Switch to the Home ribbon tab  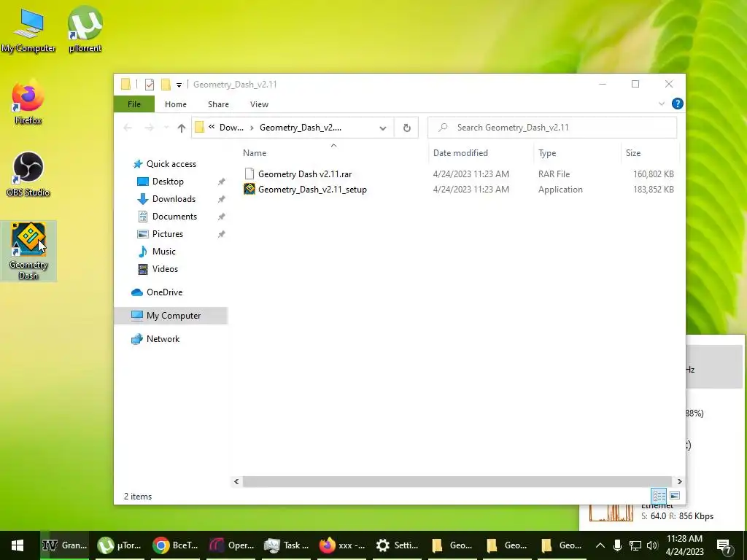click(175, 104)
